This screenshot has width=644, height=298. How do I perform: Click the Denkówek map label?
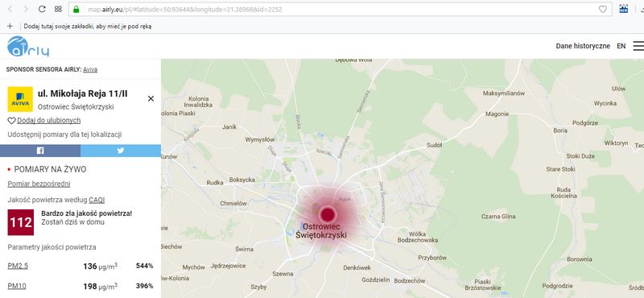357,267
